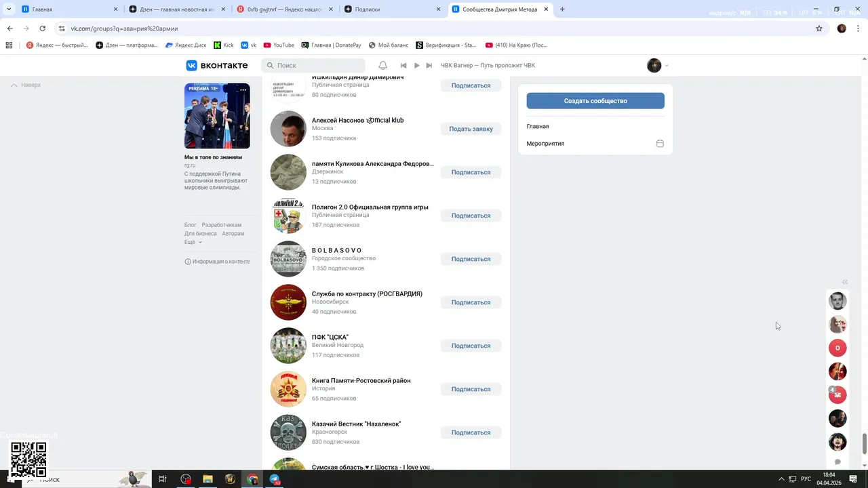The image size is (868, 488).
Task: Open Яндекс Диск bookmark
Action: coord(186,45)
